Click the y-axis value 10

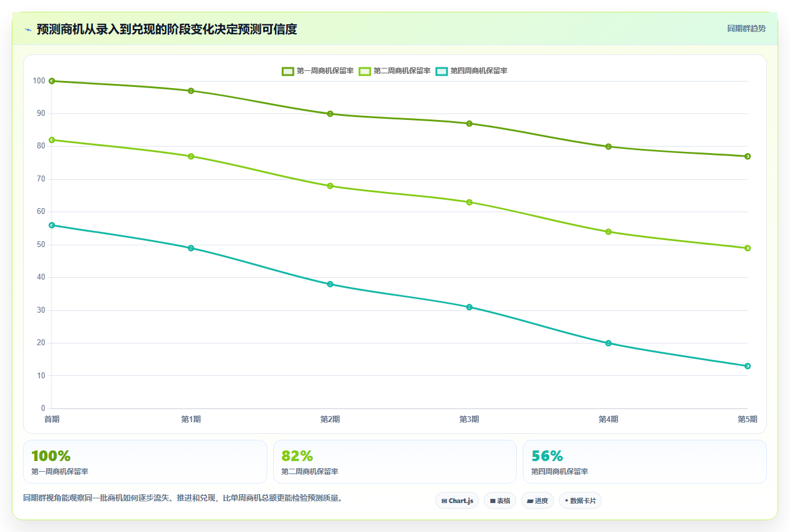click(41, 376)
